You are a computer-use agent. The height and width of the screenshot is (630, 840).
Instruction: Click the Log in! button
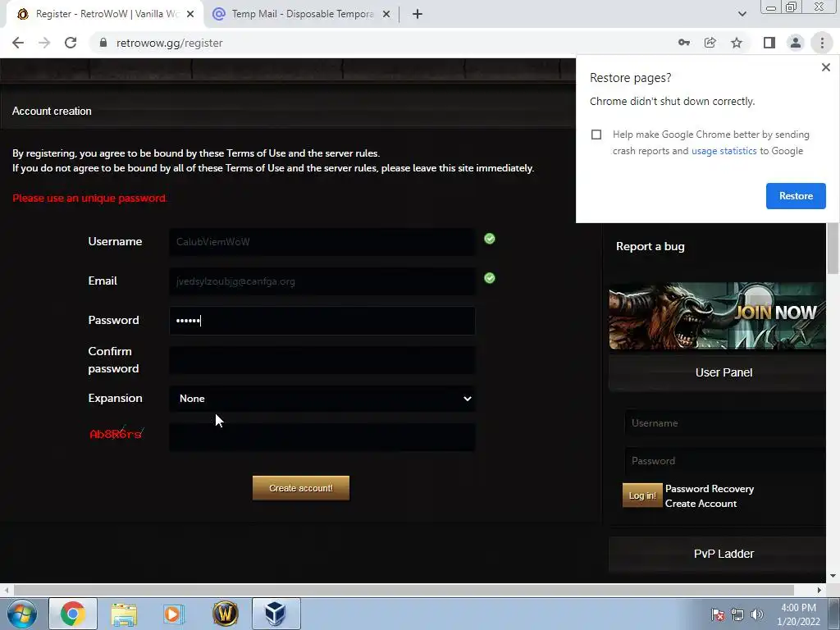[x=642, y=495]
